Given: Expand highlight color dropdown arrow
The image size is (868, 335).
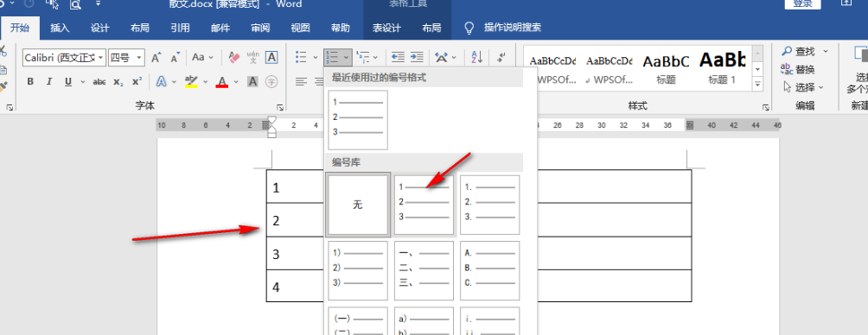Looking at the screenshot, I should pos(206,82).
